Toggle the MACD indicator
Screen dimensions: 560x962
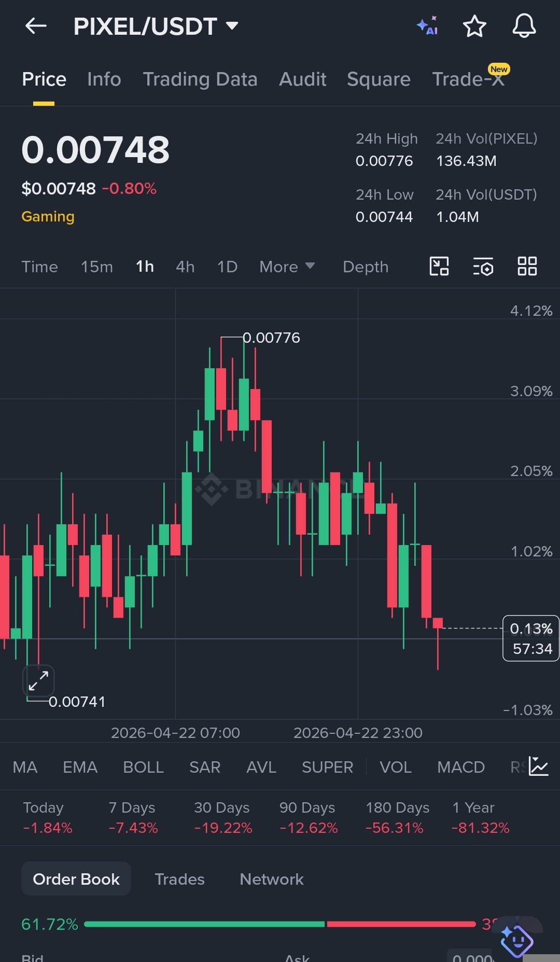point(461,767)
